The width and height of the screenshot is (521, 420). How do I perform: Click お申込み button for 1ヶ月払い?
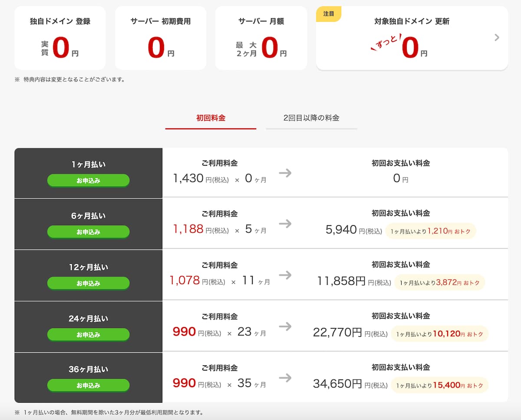(88, 180)
